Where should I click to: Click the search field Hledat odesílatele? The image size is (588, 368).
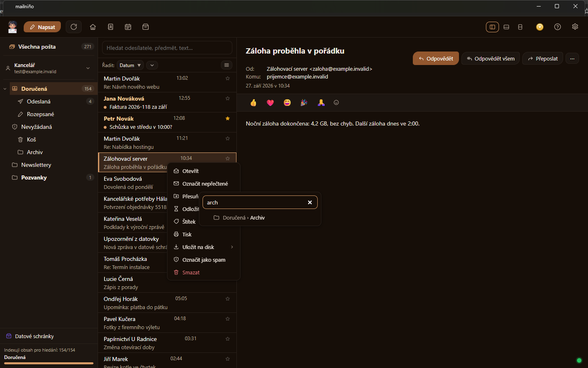pos(167,48)
